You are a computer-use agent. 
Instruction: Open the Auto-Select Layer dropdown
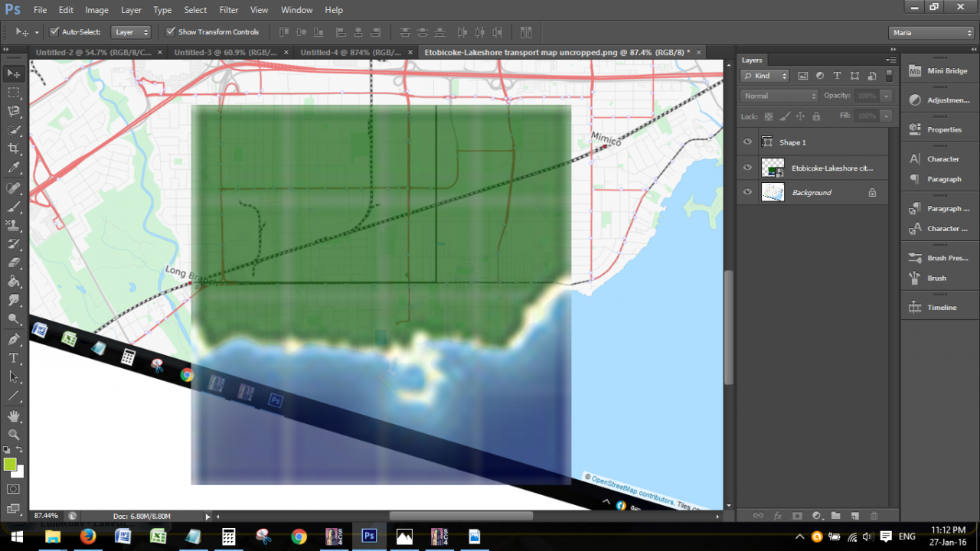point(131,32)
